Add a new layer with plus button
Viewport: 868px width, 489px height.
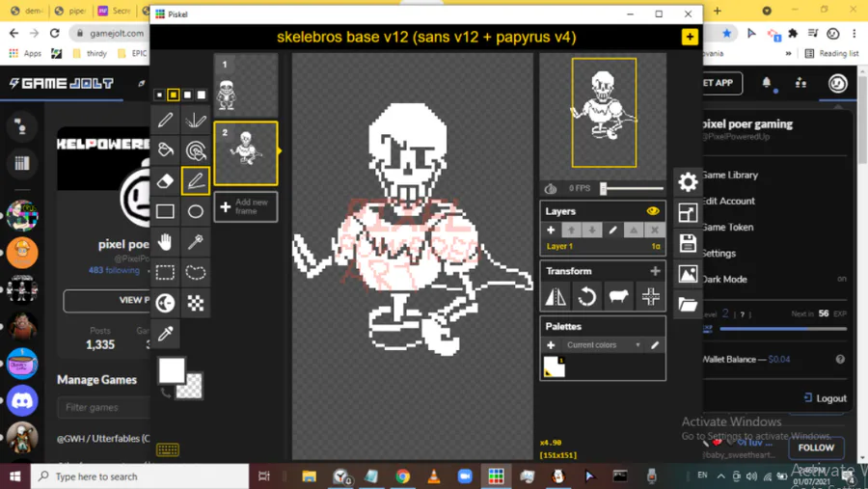551,230
